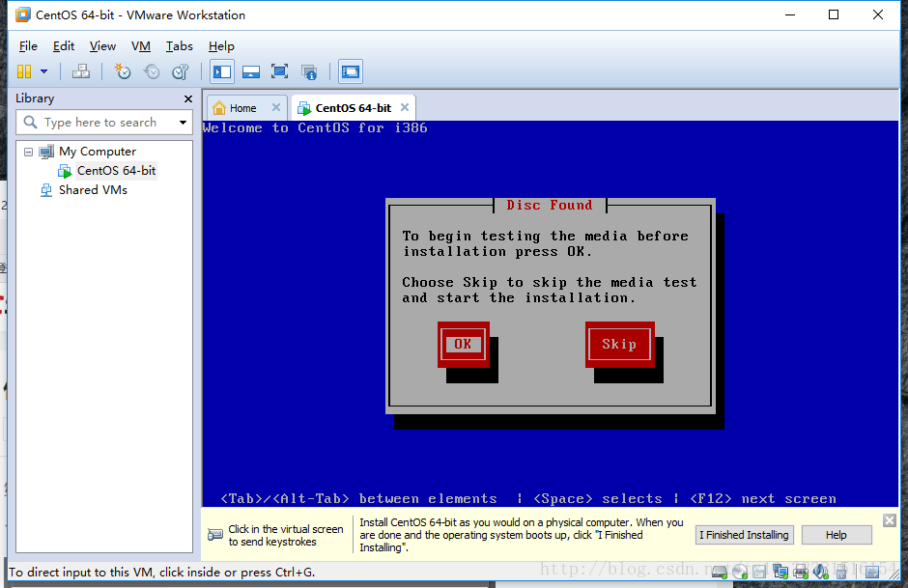
Task: Click I Finished Installing button
Action: 744,535
